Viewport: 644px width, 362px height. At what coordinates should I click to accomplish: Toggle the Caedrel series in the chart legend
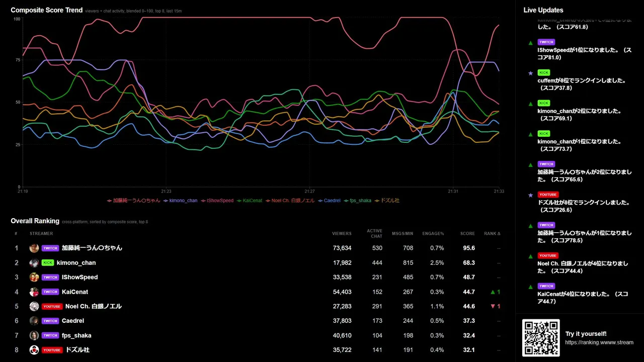tap(330, 201)
